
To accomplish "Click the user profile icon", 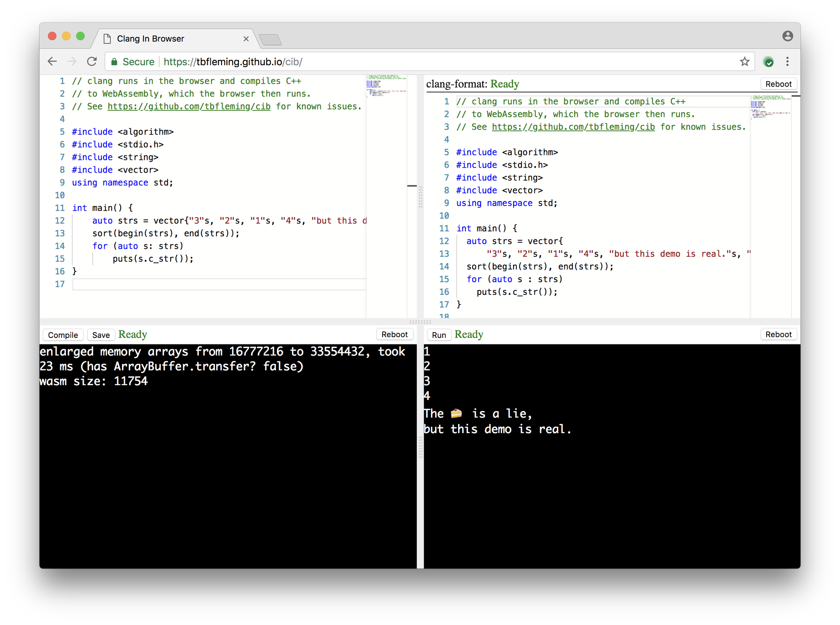I will [x=787, y=36].
